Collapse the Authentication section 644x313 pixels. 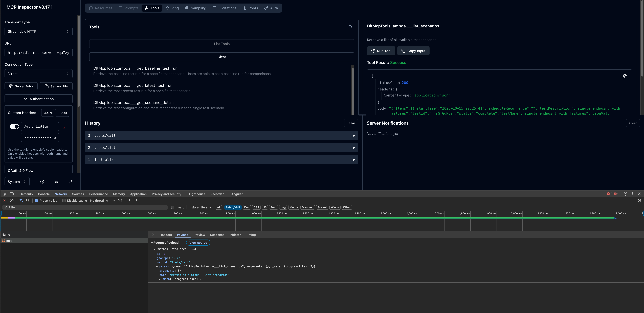point(38,99)
